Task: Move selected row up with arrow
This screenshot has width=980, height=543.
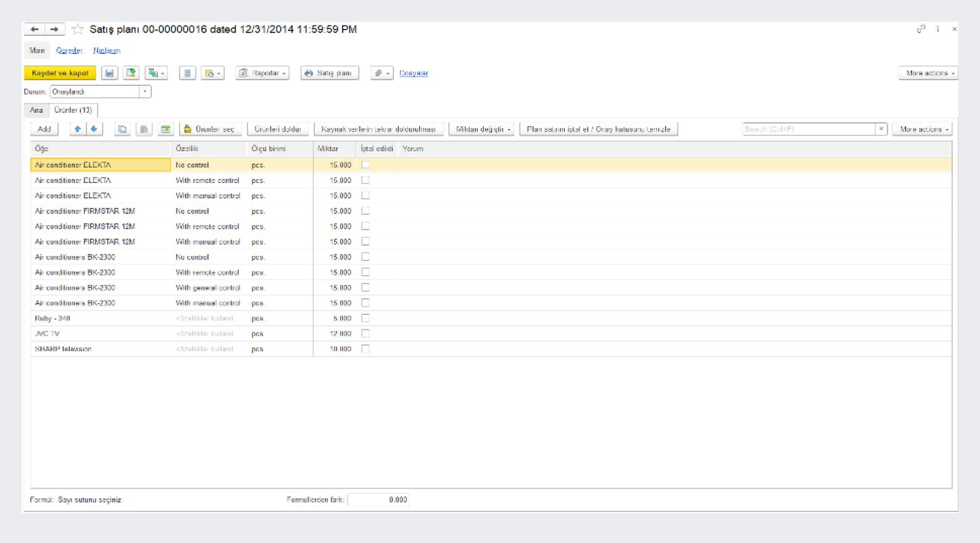Action: tap(78, 129)
